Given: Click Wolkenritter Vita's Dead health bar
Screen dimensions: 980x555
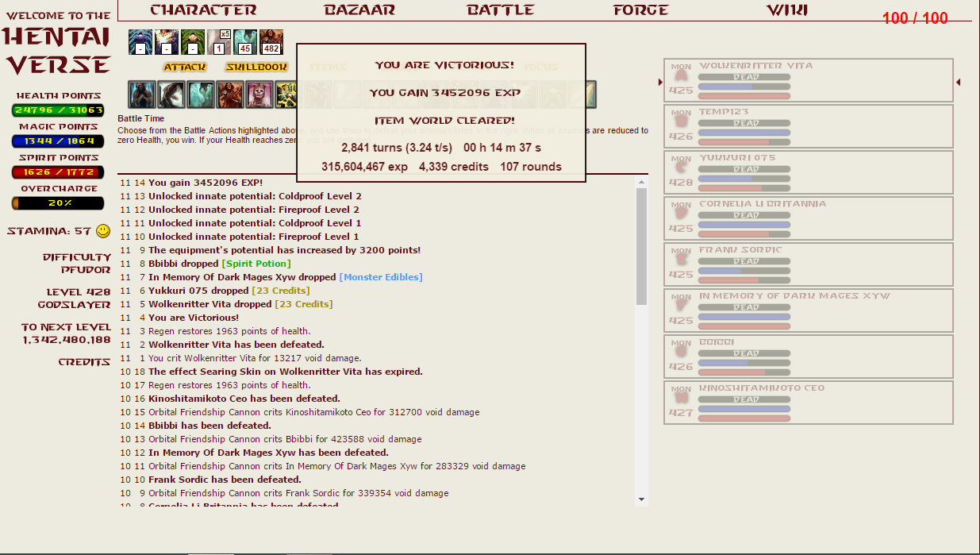Looking at the screenshot, I should click(744, 78).
